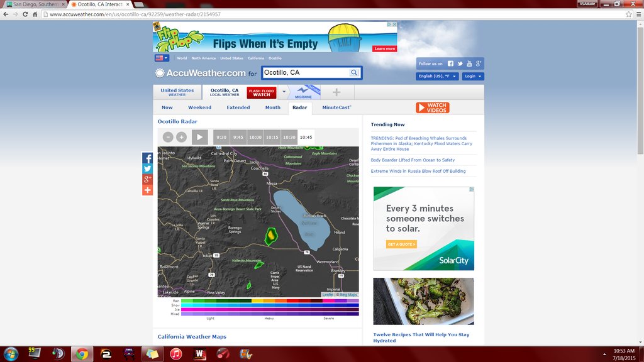
Task: Open AccuWeather's Google+ page from Follow us
Action: 479,63
